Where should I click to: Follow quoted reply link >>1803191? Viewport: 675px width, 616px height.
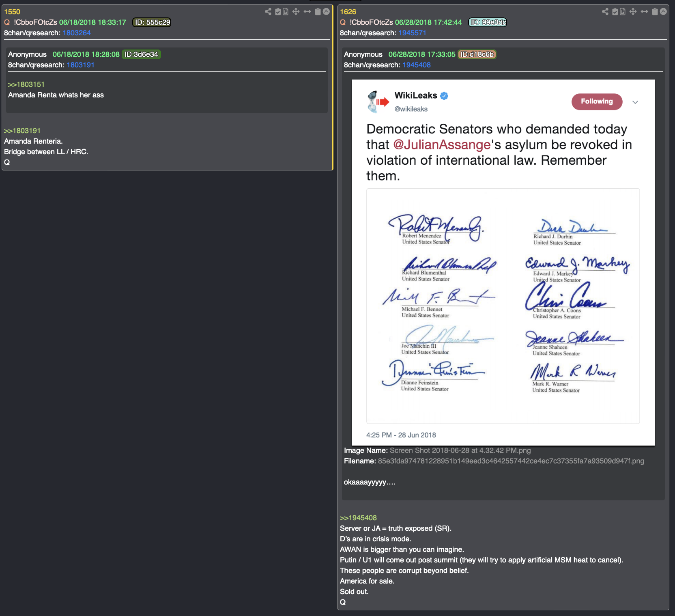point(22,131)
